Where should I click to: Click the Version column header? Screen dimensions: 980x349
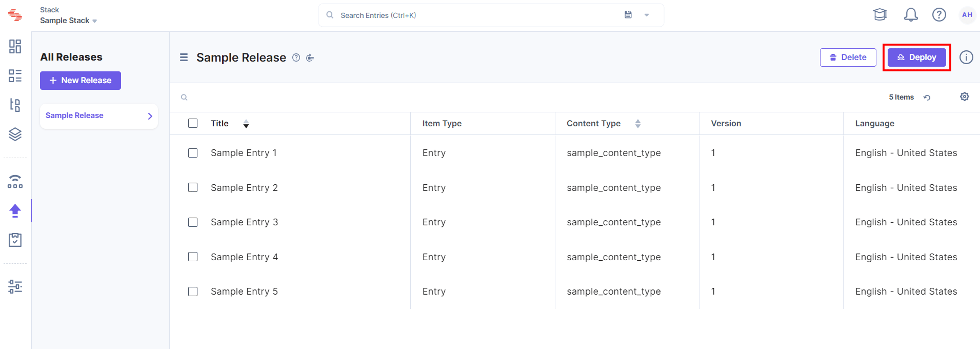coord(726,123)
